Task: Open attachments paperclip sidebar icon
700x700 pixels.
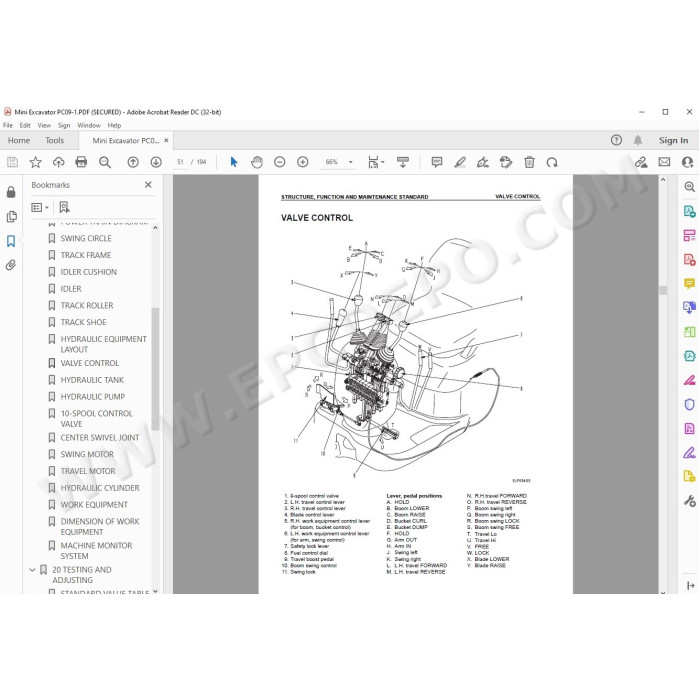Action: coord(11,265)
